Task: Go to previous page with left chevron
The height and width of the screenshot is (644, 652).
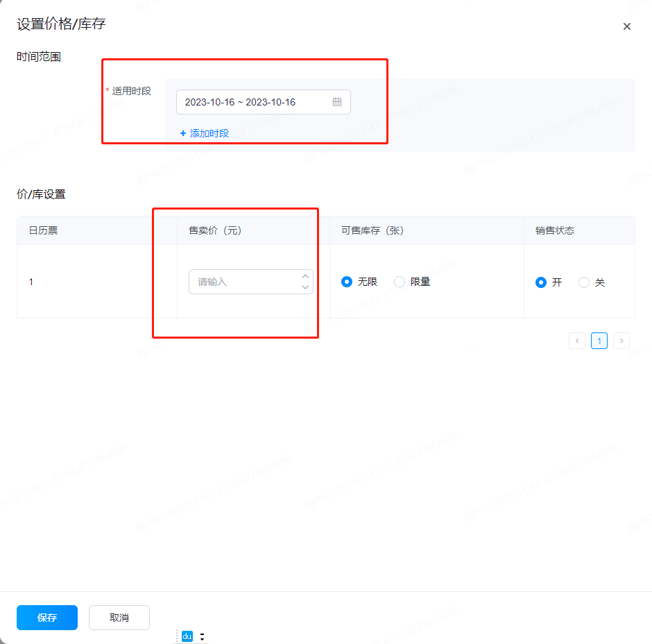Action: click(x=576, y=341)
